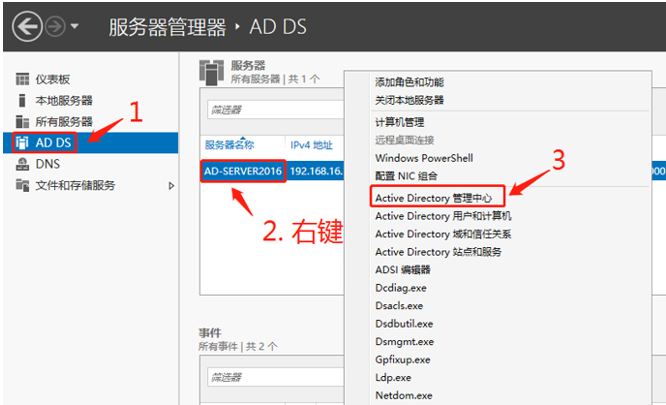Open Active Directory 域和信任关系
666x405 pixels.
click(x=443, y=234)
